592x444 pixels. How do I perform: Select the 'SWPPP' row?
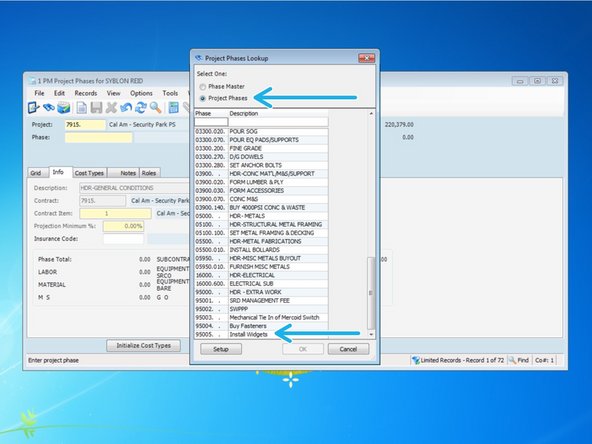coord(261,309)
